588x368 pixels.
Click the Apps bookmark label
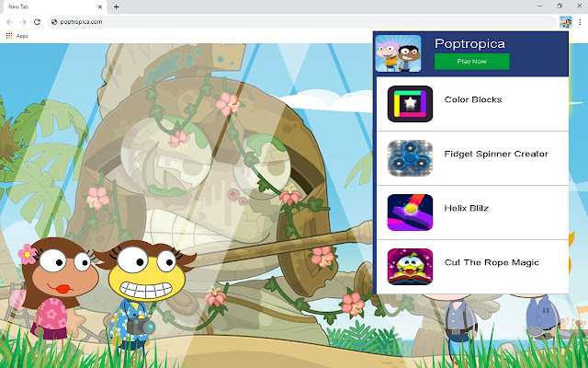pos(22,36)
